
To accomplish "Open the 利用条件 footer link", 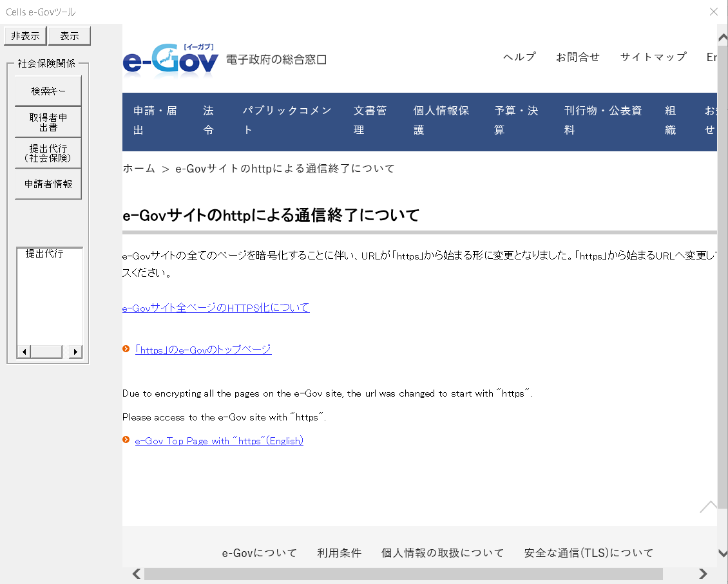I will coord(340,553).
